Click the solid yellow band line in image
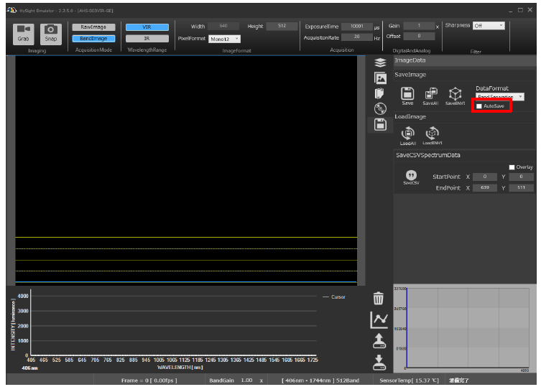541x392 pixels. tap(186, 237)
